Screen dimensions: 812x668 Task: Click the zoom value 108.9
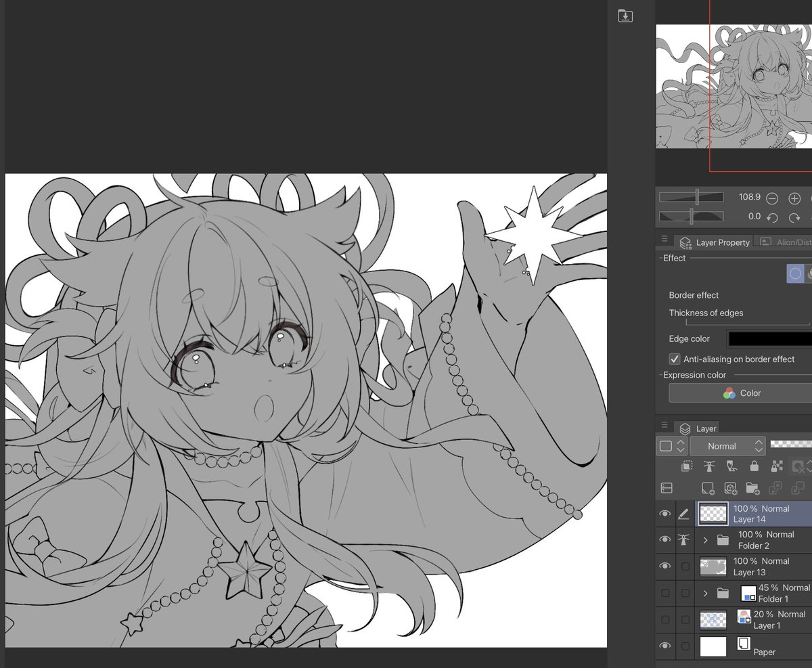coord(749,197)
